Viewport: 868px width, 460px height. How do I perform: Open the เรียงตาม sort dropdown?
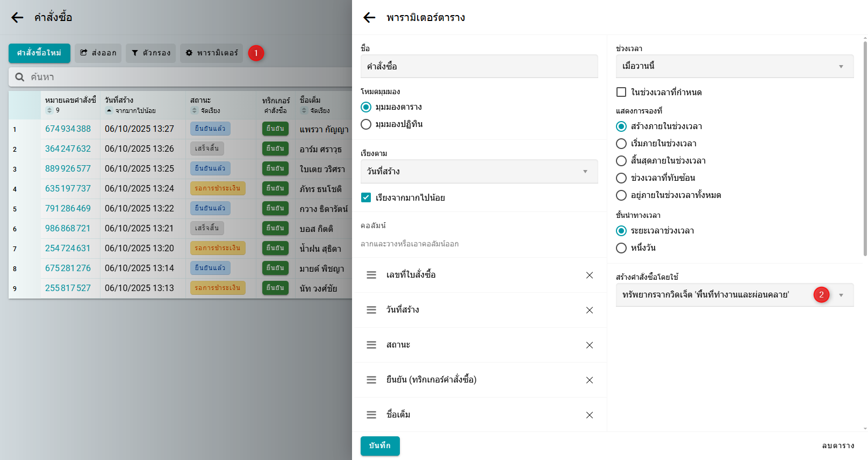tap(478, 171)
